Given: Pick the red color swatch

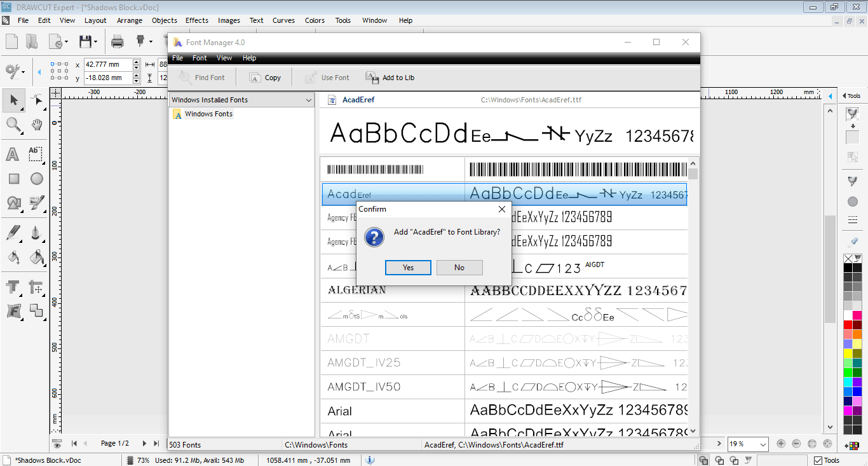Looking at the screenshot, I should 848,325.
